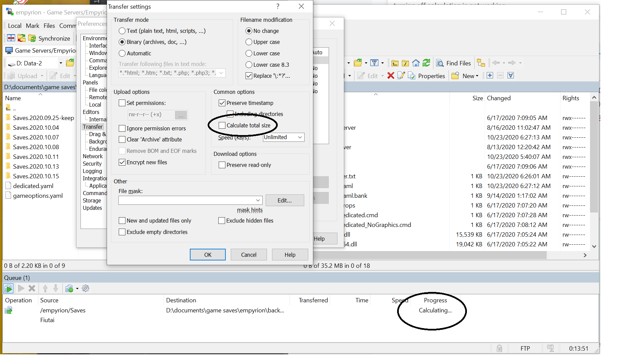Click the green Refresh icon in remote toolbar
The height and width of the screenshot is (362, 644).
coord(426,63)
